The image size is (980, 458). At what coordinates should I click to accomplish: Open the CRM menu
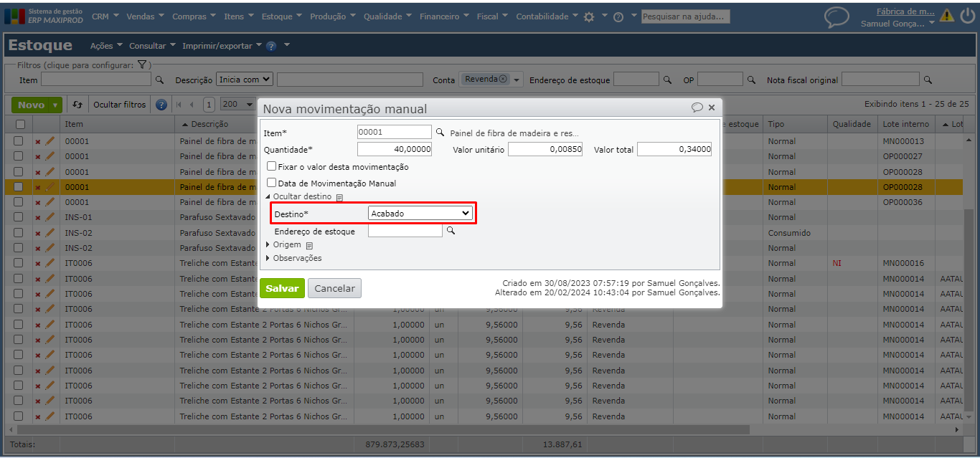(106, 16)
